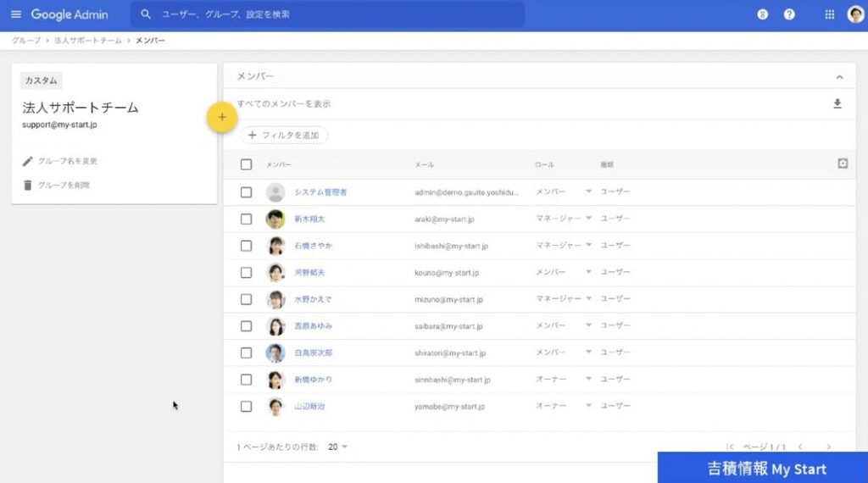The height and width of the screenshot is (483, 868).
Task: Open member name link for kouno@my-start.jp
Action: click(309, 272)
